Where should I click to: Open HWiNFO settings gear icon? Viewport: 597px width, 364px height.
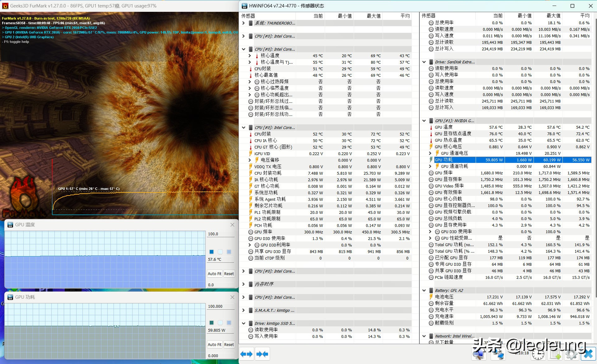pyautogui.click(x=571, y=354)
